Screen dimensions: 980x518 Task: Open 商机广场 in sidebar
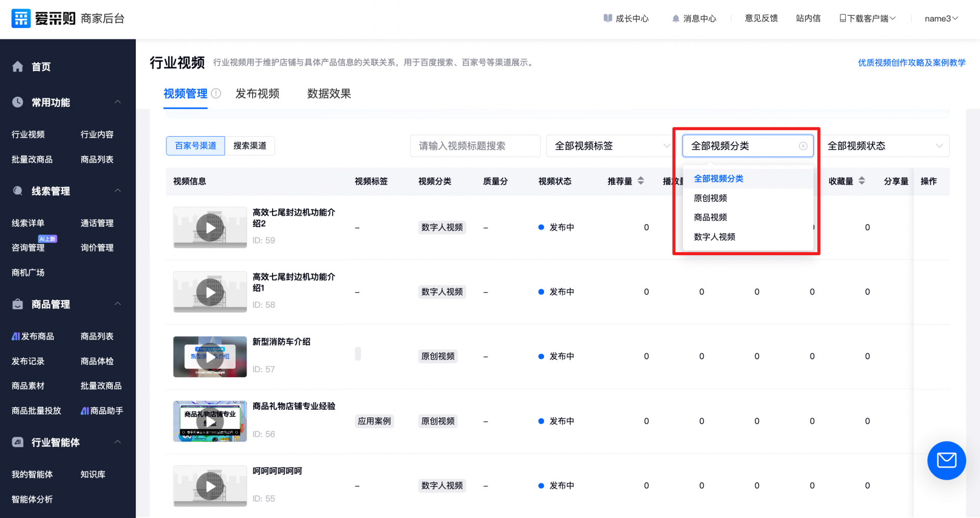[28, 273]
